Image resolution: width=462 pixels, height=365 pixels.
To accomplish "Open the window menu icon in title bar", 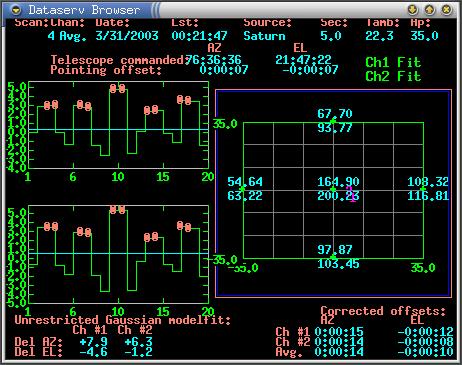I will [16, 10].
